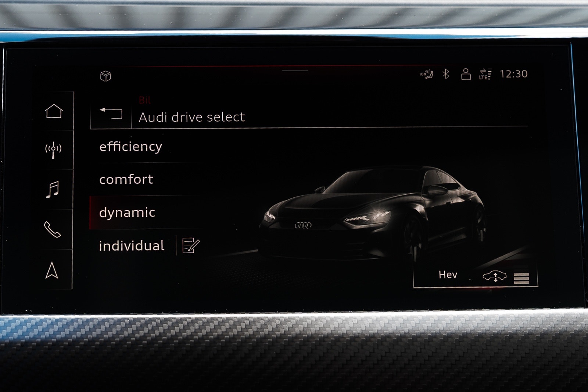The height and width of the screenshot is (392, 588).
Task: Tap the lift level bars indicator
Action: pos(521,278)
